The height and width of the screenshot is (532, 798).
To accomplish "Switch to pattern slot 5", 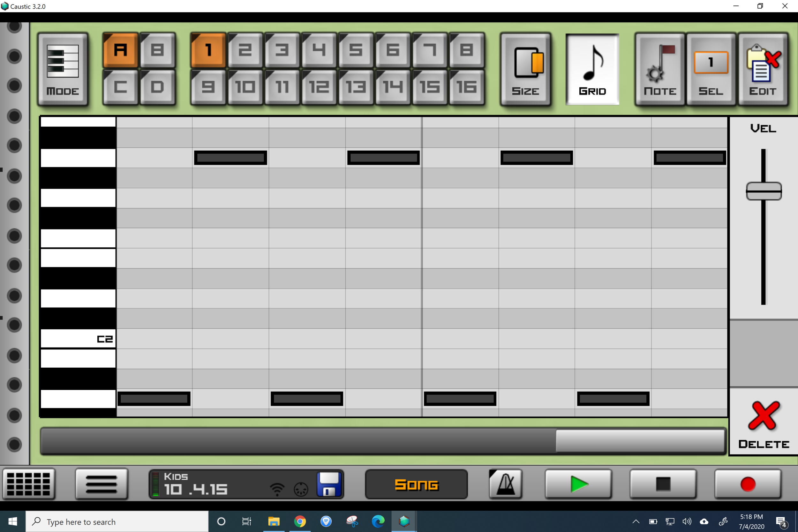I will point(356,50).
